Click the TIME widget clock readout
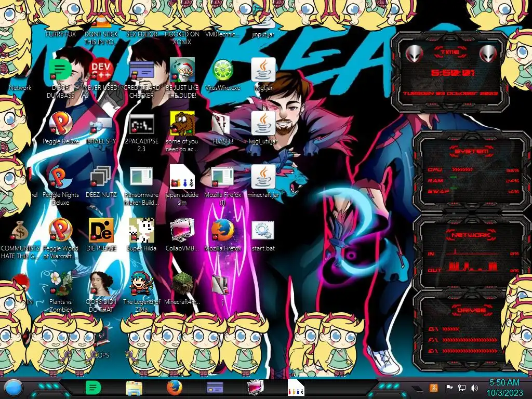 pyautogui.click(x=453, y=73)
